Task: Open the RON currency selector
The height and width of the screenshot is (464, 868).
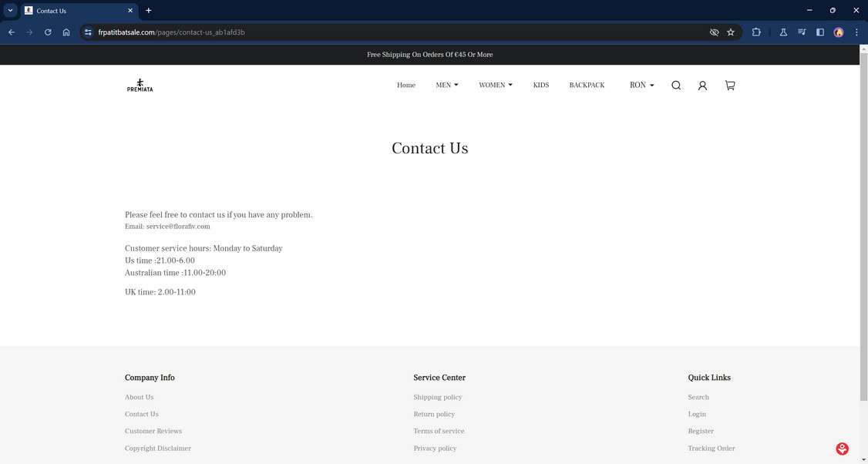Action: click(640, 85)
